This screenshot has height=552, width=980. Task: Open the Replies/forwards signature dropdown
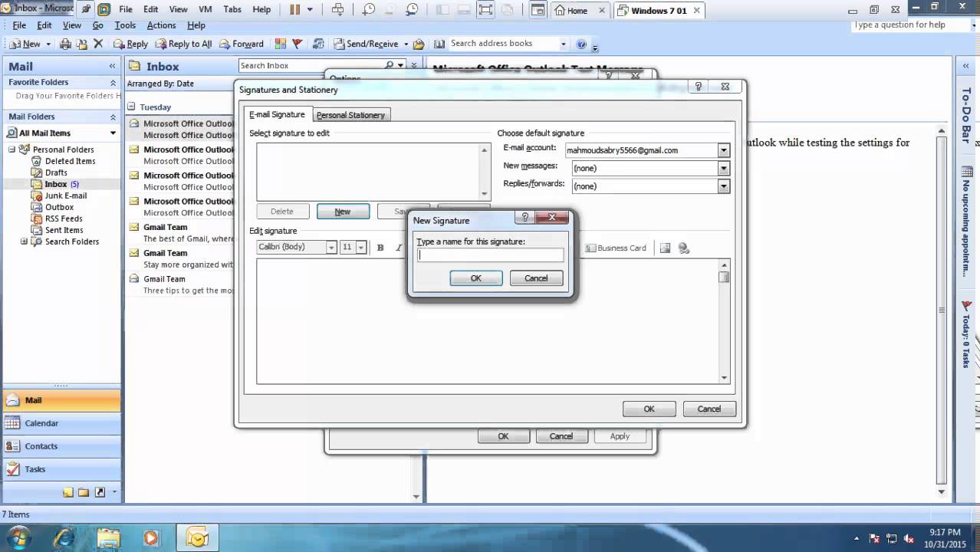(x=723, y=186)
